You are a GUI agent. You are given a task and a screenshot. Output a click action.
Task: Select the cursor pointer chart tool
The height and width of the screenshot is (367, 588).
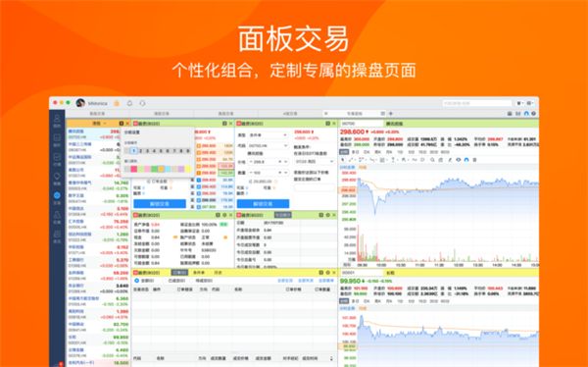point(343,160)
